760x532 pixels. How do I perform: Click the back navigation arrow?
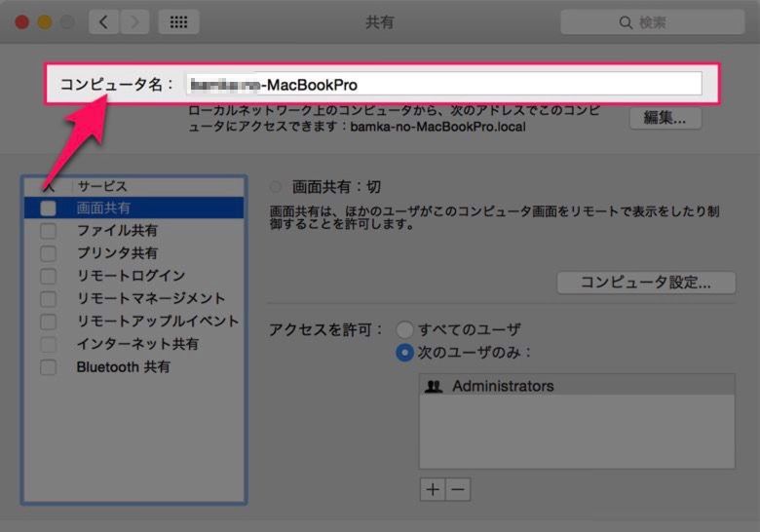click(104, 22)
